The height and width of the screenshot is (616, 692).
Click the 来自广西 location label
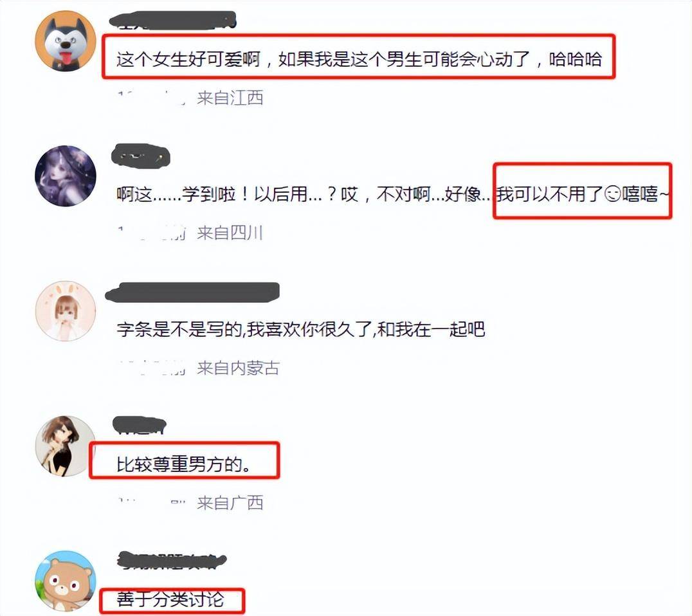coord(230,503)
